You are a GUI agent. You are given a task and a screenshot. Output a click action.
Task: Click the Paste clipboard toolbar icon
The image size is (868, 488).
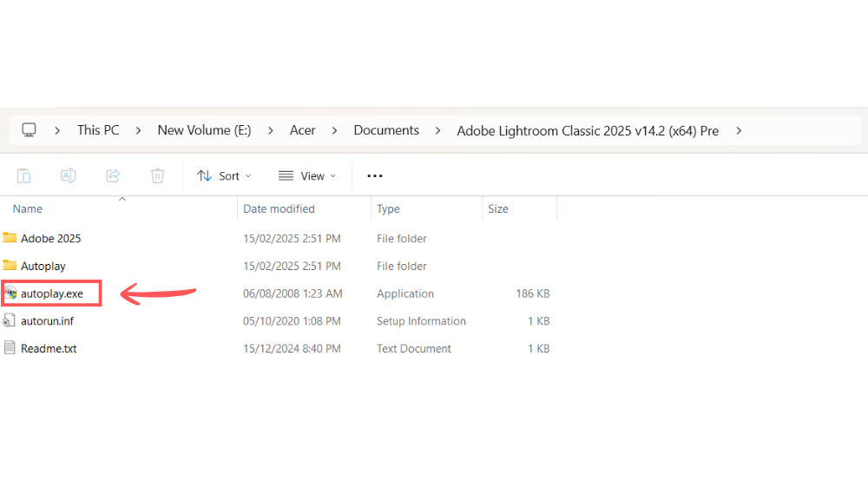(x=24, y=175)
